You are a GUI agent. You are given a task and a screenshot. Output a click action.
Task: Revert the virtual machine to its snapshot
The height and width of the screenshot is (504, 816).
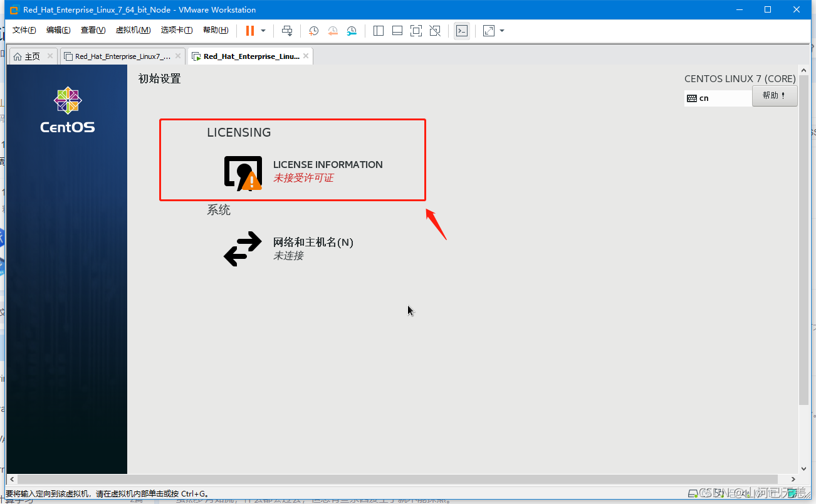pos(333,30)
